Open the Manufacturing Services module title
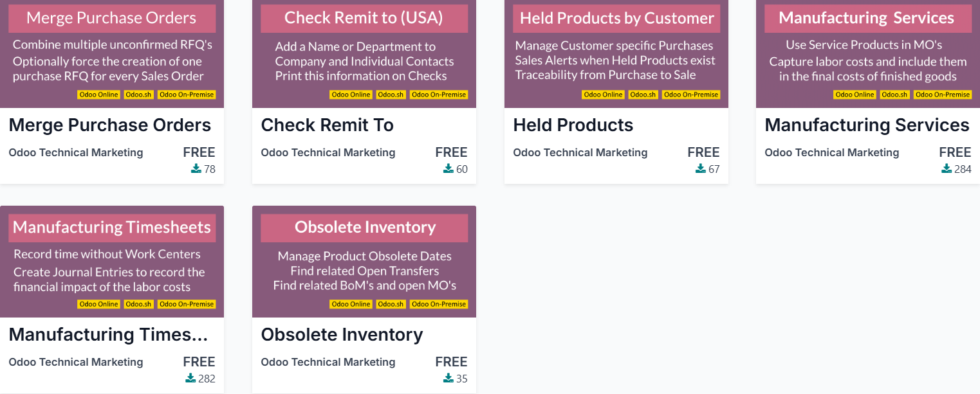 click(867, 125)
